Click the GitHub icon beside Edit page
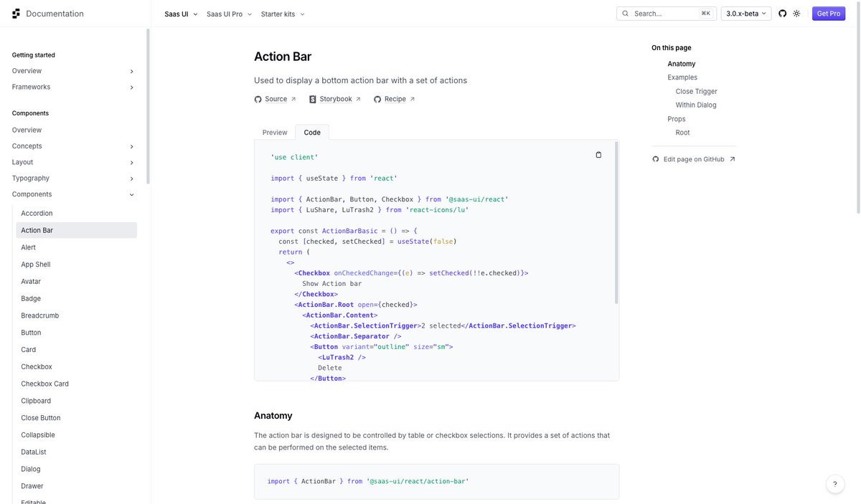Viewport: 861px width, 504px height. 655,159
